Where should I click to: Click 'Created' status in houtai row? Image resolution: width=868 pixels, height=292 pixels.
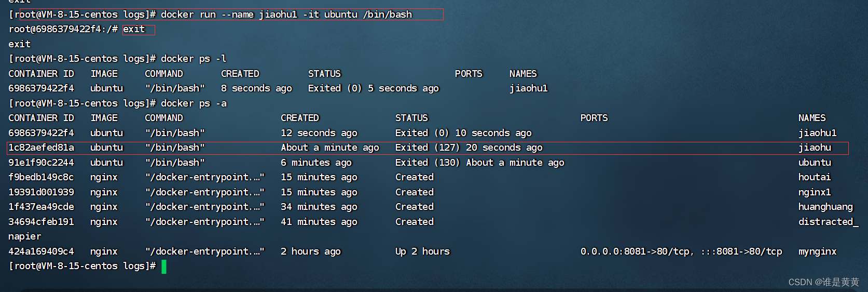click(415, 177)
